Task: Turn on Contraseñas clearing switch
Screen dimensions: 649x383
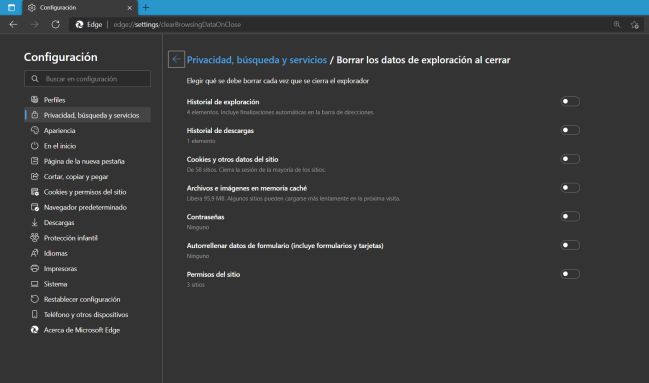Action: click(x=570, y=217)
